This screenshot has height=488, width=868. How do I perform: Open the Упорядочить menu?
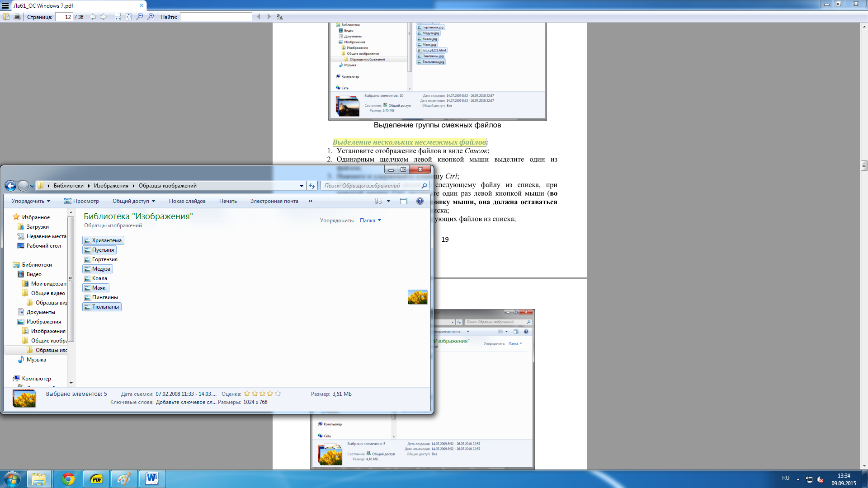(31, 201)
